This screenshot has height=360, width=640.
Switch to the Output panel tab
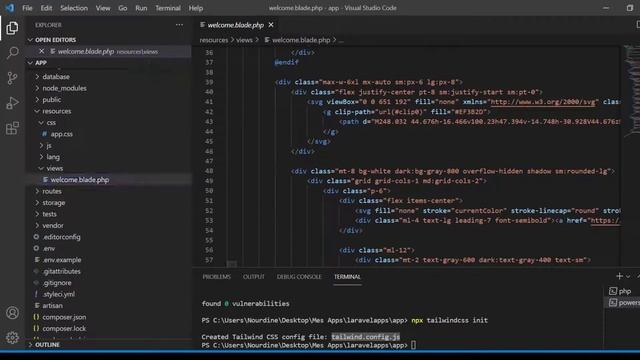[x=253, y=277]
